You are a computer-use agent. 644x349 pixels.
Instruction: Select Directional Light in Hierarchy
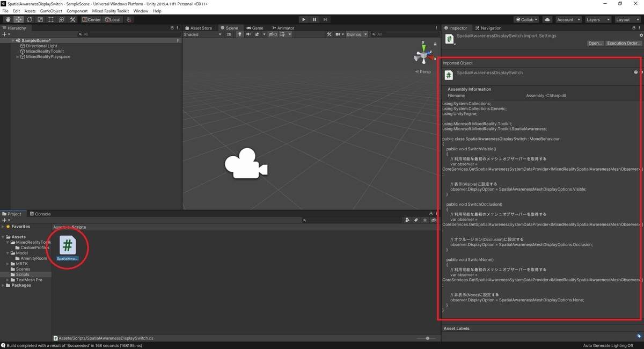click(x=41, y=46)
